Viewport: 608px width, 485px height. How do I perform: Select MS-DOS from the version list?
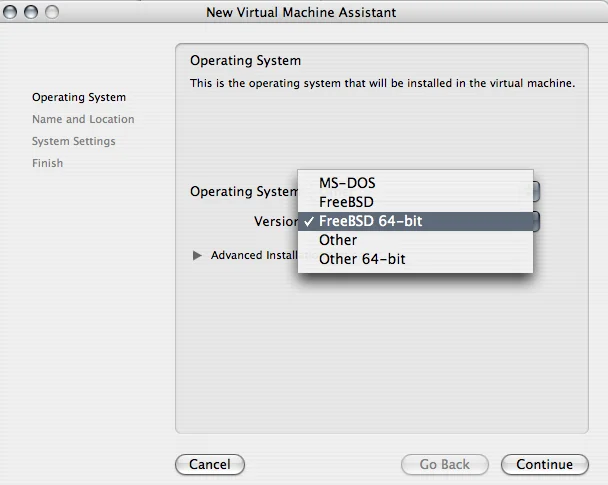pos(347,183)
